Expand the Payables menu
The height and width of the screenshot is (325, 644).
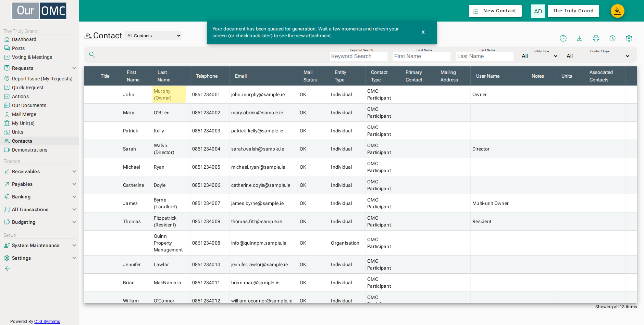click(39, 184)
